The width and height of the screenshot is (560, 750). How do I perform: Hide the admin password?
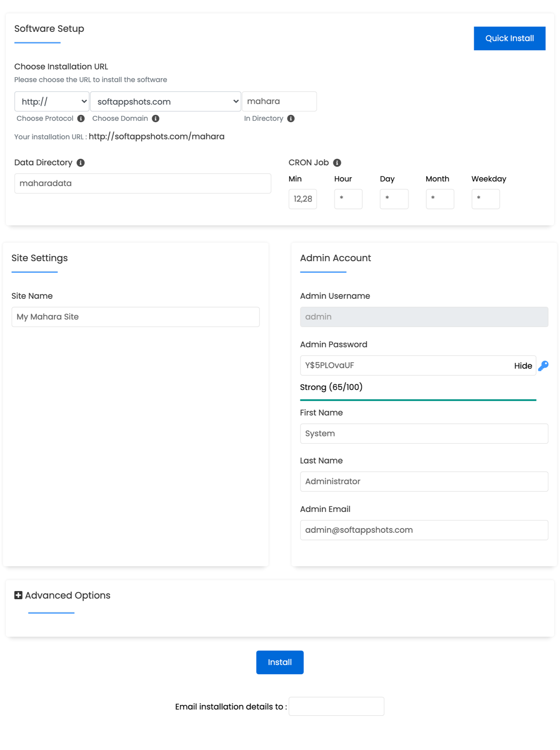pyautogui.click(x=523, y=366)
